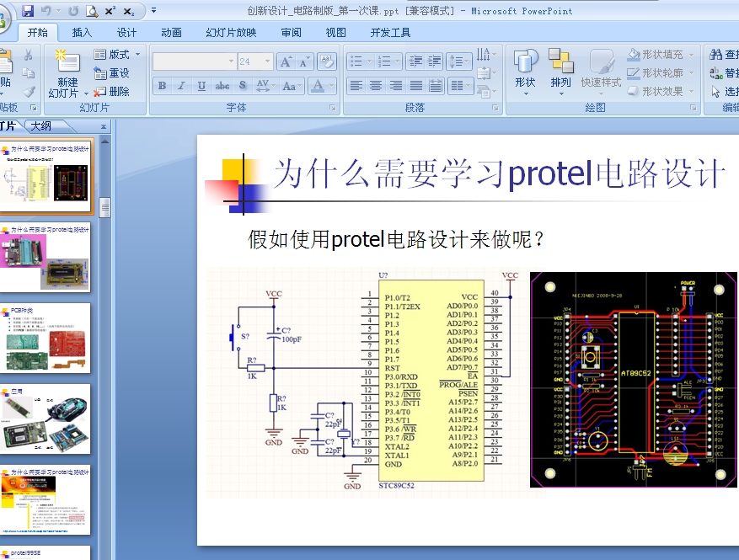Open the Align Text vertical options
Screen dimensions: 739x560
486,73
